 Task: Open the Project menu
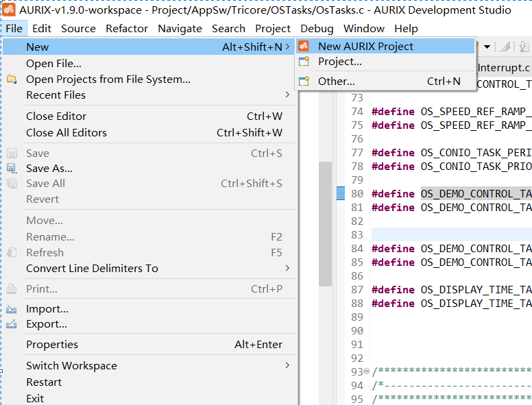pyautogui.click(x=273, y=29)
